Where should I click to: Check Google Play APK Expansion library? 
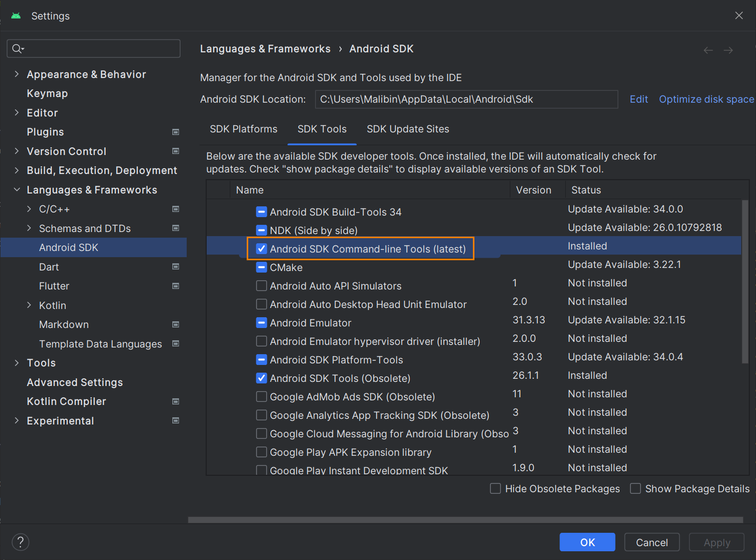coord(262,452)
